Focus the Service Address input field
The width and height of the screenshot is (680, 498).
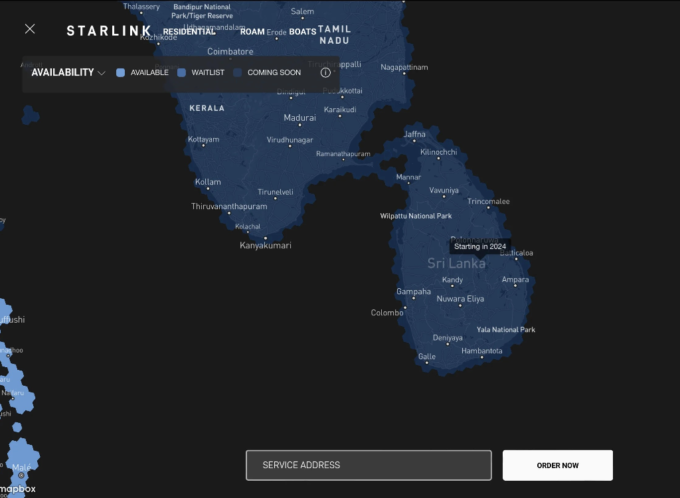coord(368,465)
